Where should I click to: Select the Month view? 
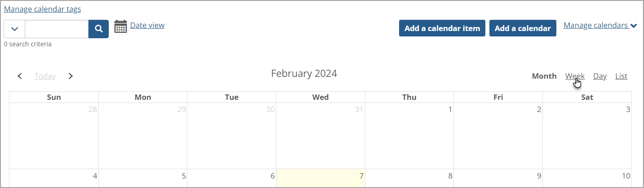pyautogui.click(x=544, y=76)
